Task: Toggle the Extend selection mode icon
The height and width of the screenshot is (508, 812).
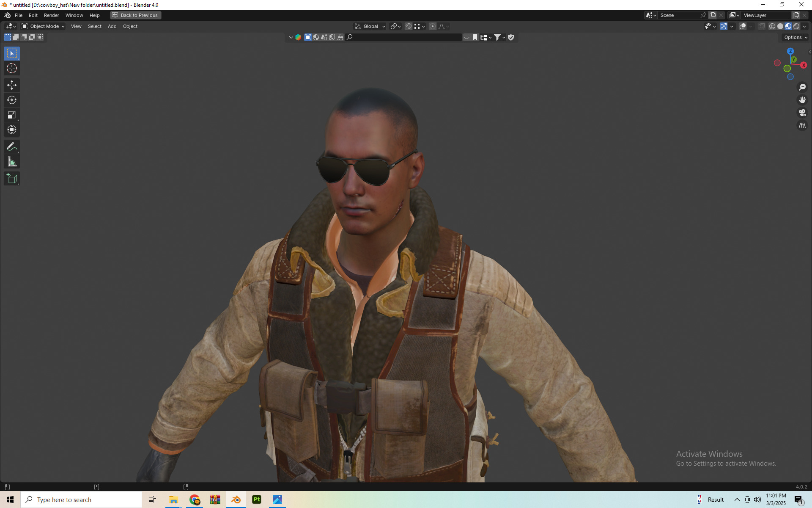Action: click(16, 37)
